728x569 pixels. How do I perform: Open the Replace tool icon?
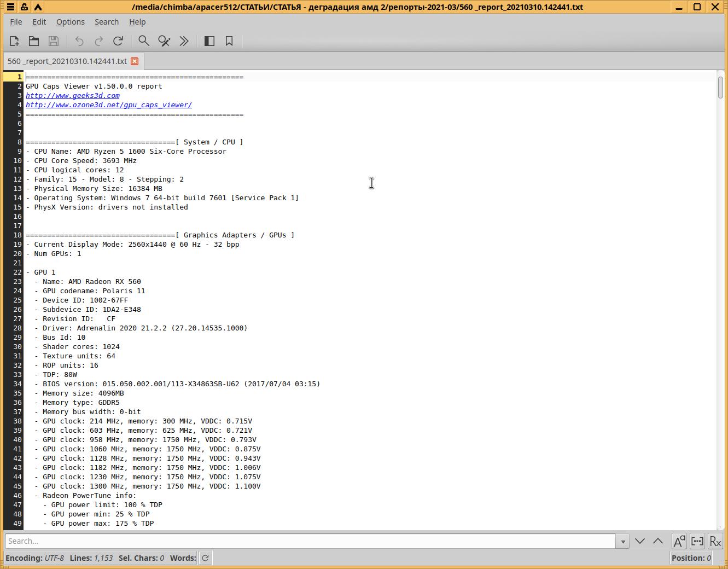(164, 41)
